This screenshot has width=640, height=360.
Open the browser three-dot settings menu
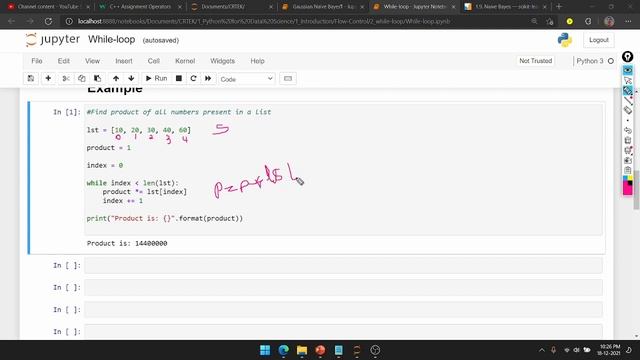(x=628, y=21)
